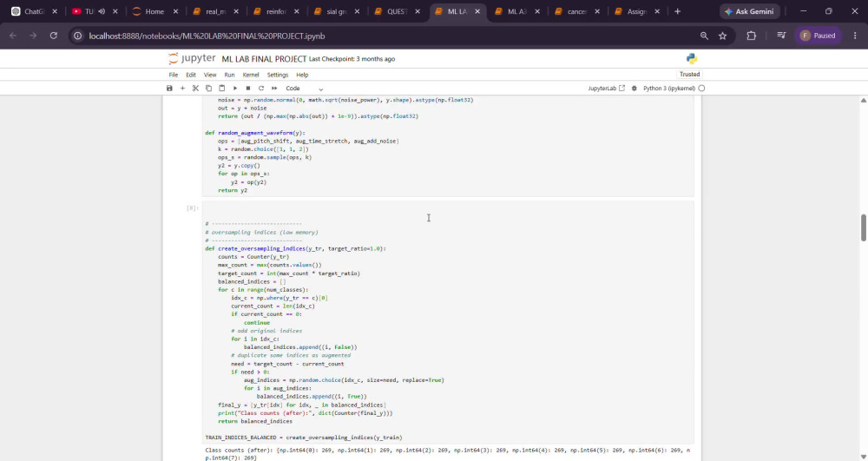Insert a new cell with the plus icon
868x461 pixels.
182,89
